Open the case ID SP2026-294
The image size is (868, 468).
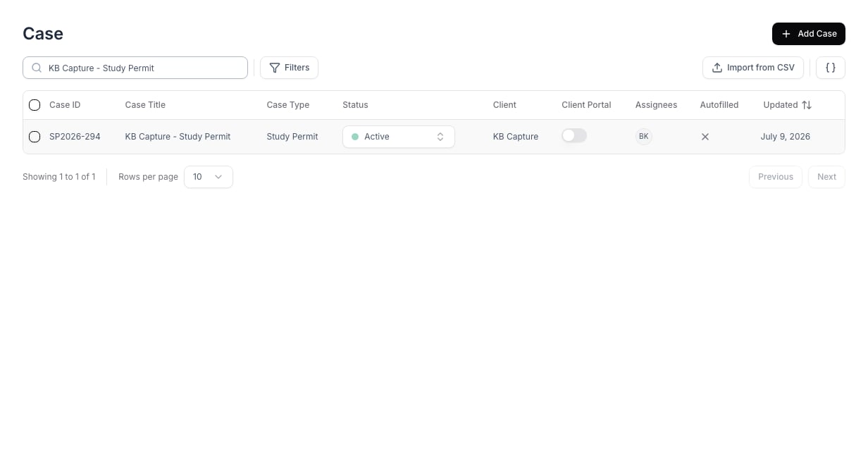coord(75,137)
